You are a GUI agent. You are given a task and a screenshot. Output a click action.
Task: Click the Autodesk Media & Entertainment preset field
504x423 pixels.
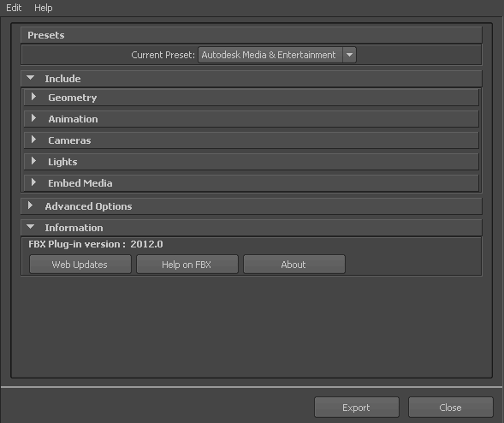click(270, 55)
